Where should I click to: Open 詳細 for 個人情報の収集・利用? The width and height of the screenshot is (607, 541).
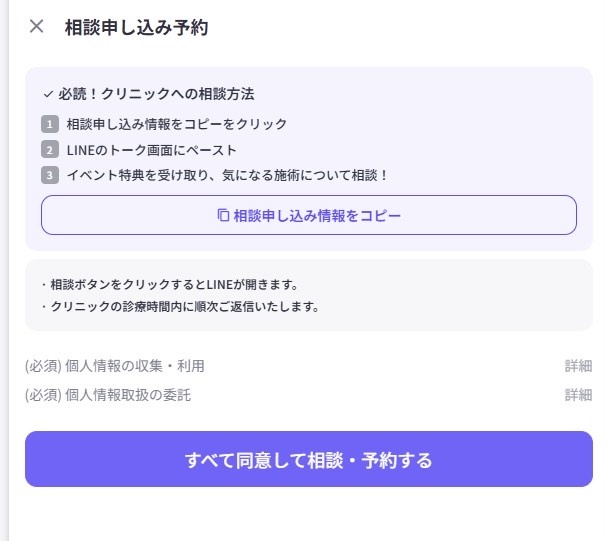point(578,366)
